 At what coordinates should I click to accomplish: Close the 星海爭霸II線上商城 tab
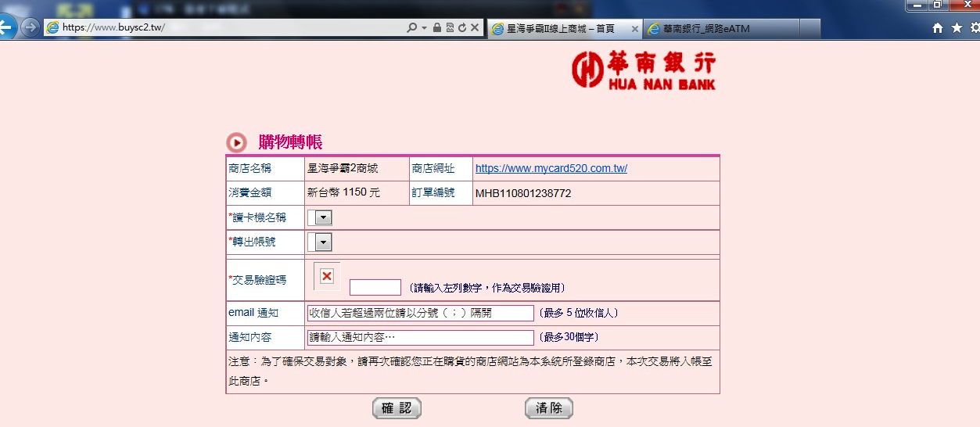[634, 29]
